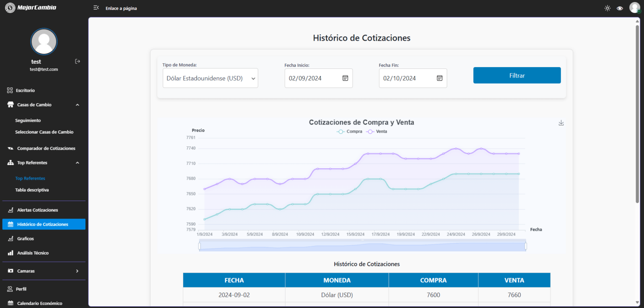Viewport: 644px width, 308px height.
Task: Click the eye icon in the top bar
Action: pos(620,8)
